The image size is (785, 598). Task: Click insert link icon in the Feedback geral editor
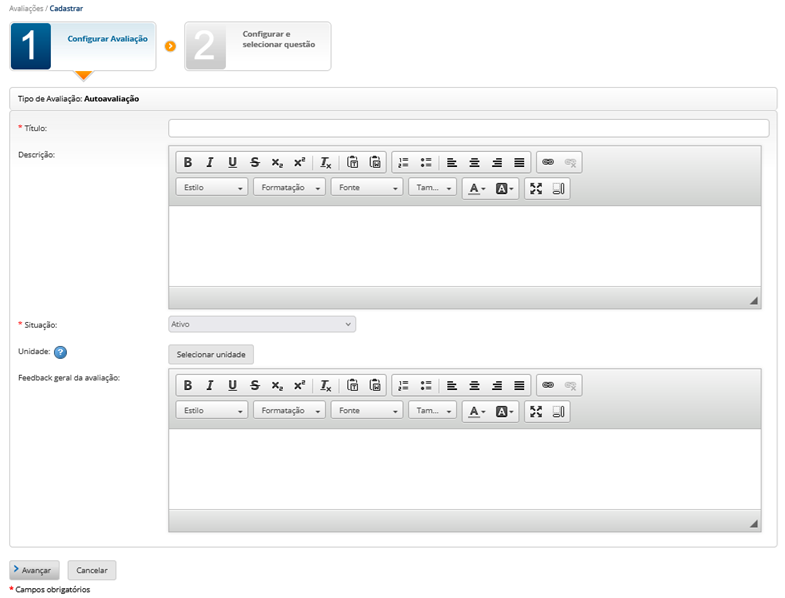[x=547, y=385]
